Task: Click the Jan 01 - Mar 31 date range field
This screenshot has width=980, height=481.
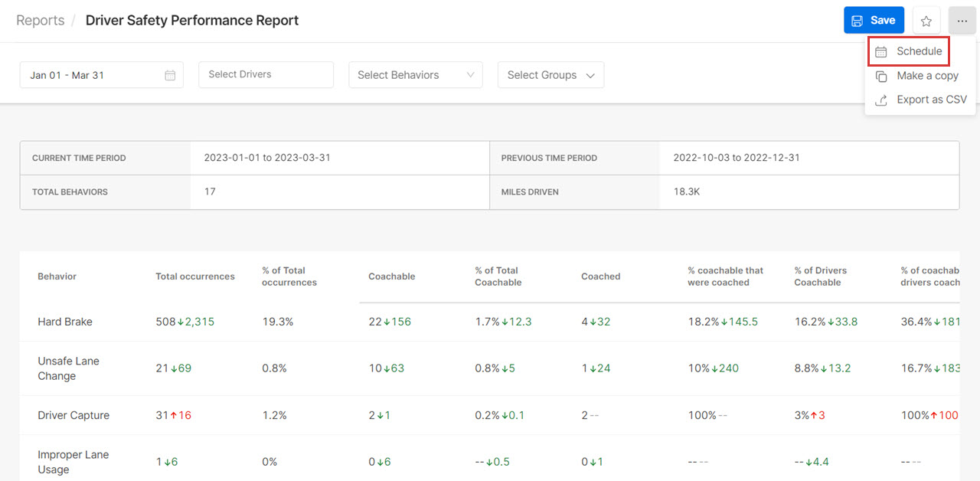Action: coord(92,74)
